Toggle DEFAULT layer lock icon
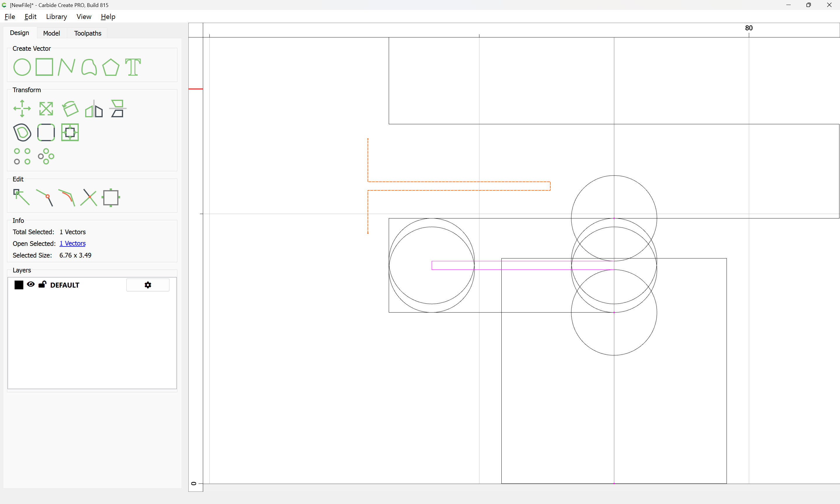This screenshot has height=504, width=840. (42, 284)
